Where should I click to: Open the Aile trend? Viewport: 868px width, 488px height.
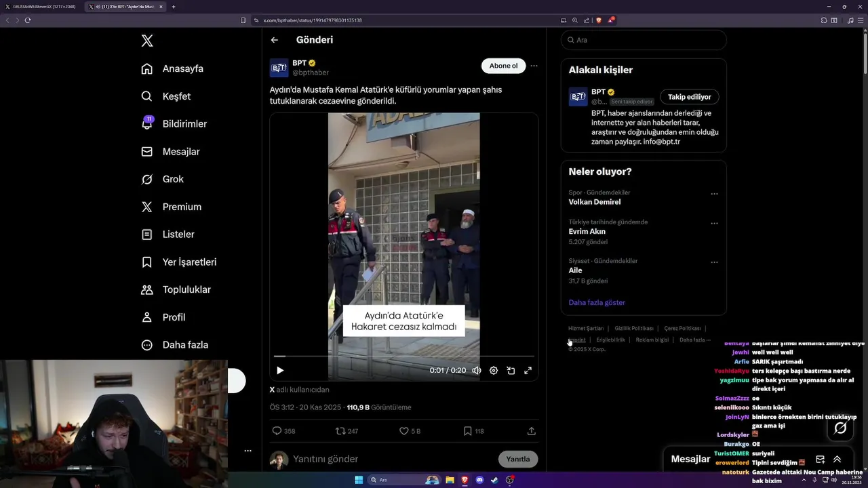click(x=576, y=270)
